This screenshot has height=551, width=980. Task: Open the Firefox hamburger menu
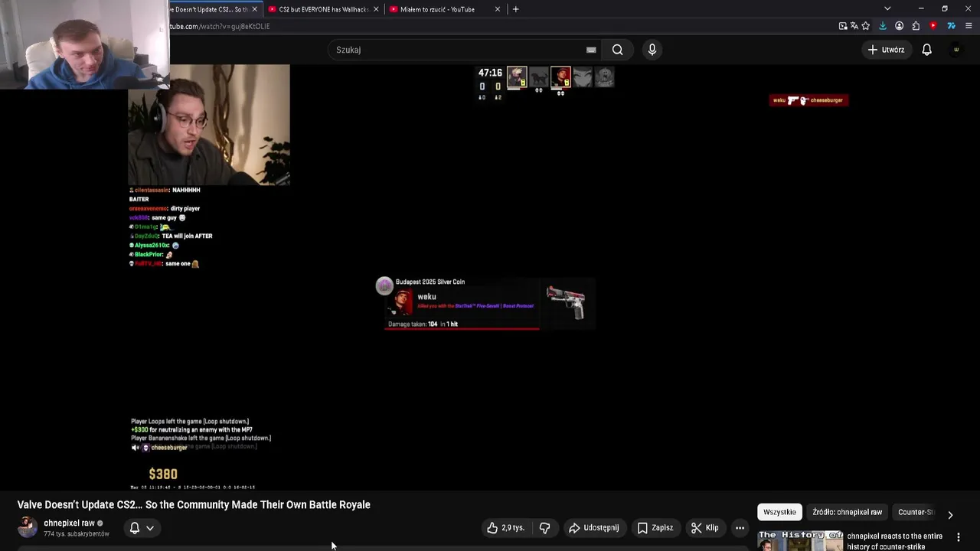969,26
